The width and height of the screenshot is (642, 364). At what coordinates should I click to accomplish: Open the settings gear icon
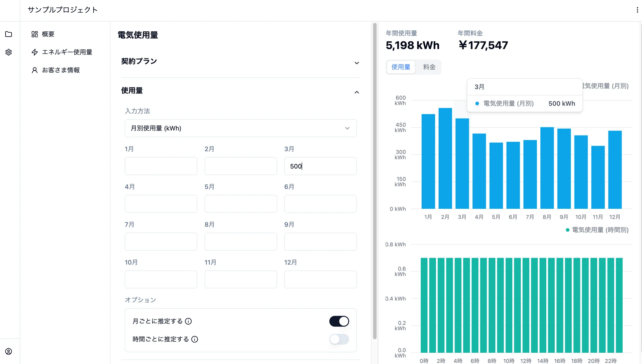click(9, 52)
